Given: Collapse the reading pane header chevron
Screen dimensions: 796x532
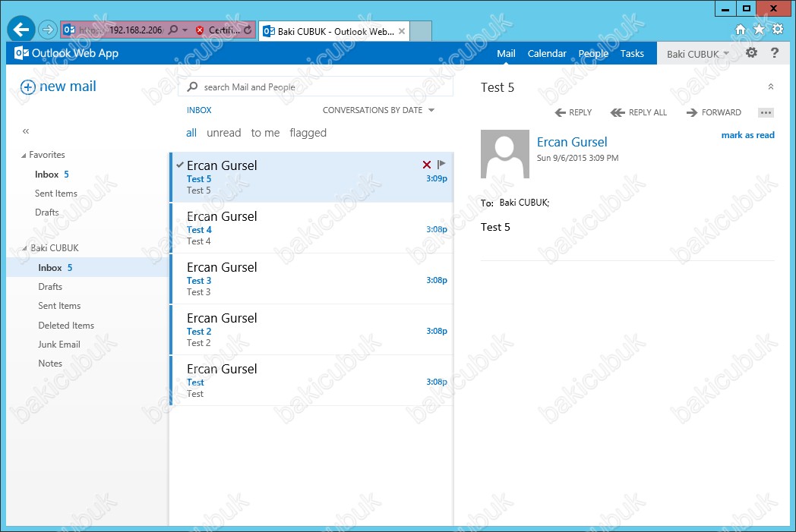Looking at the screenshot, I should tap(771, 87).
